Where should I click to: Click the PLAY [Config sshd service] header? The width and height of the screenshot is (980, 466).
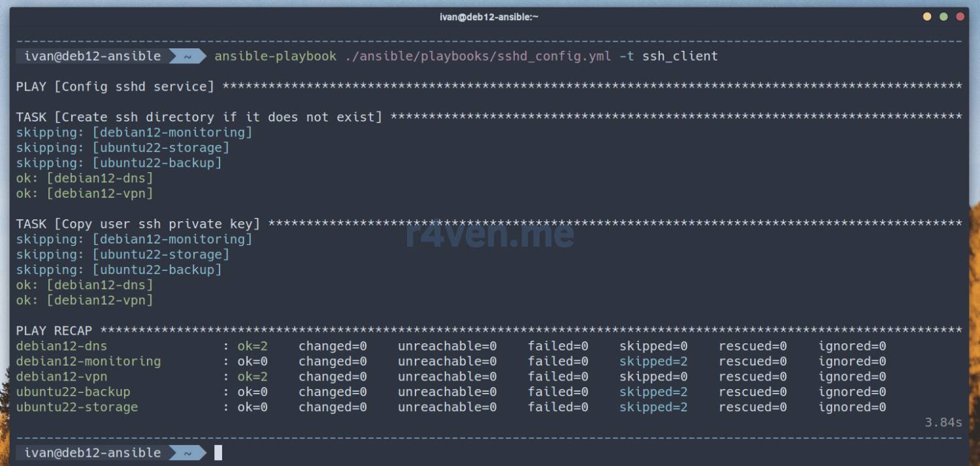pyautogui.click(x=115, y=86)
